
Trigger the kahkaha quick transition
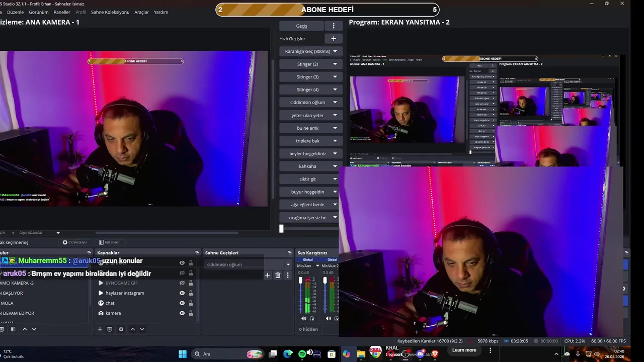(x=307, y=166)
